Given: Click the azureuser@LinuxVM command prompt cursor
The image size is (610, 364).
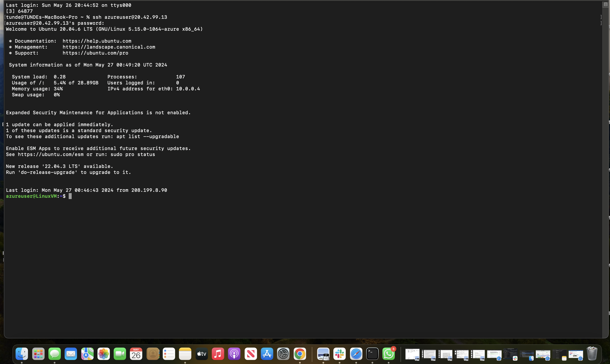Looking at the screenshot, I should (70, 196).
